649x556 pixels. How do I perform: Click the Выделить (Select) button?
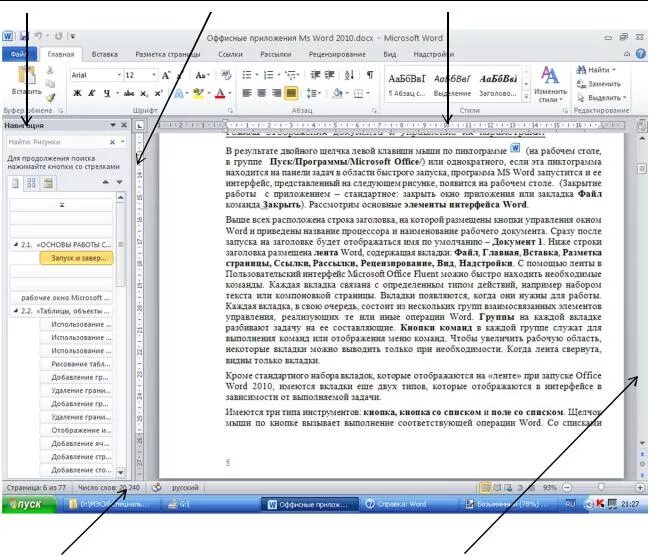pos(602,98)
